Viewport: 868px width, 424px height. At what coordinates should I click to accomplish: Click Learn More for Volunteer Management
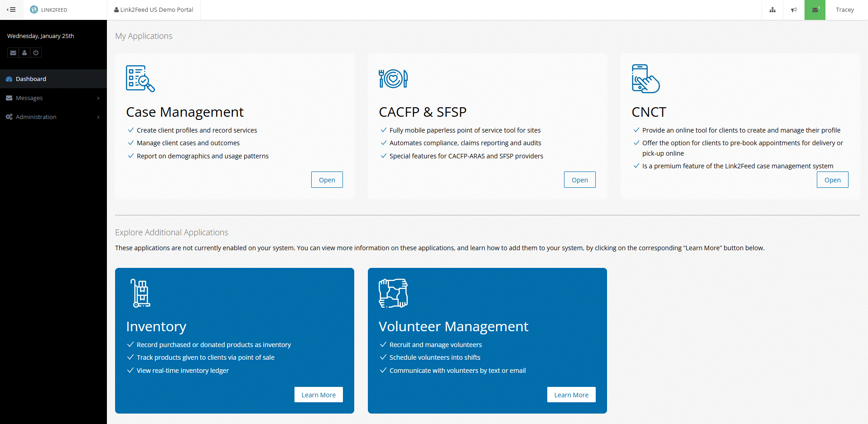click(571, 395)
